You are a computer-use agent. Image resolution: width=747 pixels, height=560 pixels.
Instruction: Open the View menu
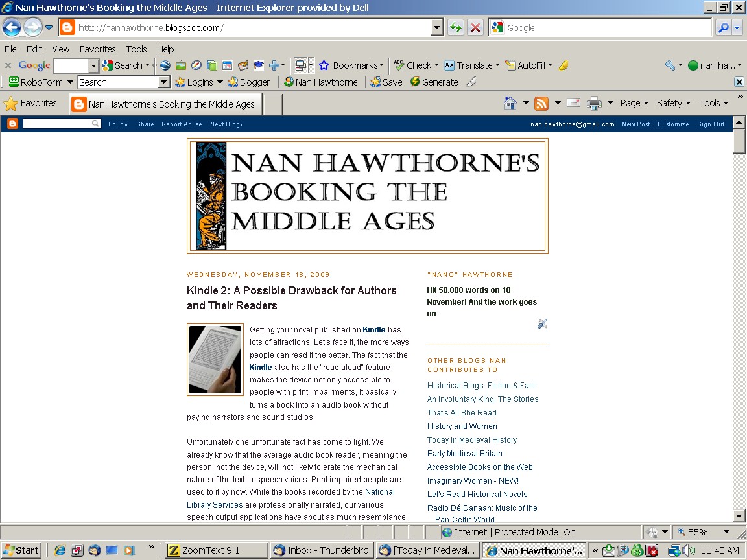pos(60,49)
